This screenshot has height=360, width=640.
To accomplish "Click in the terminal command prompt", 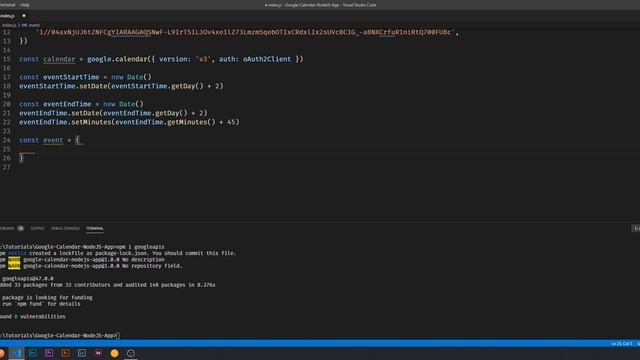I will tap(118, 336).
